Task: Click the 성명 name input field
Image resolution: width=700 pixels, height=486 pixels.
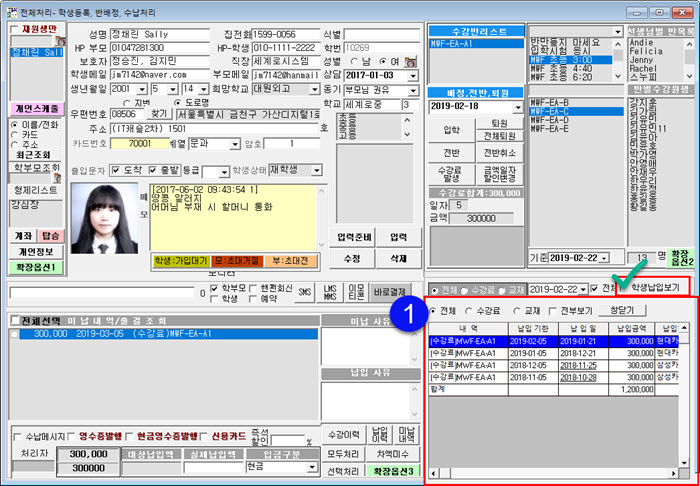Action: [x=160, y=35]
